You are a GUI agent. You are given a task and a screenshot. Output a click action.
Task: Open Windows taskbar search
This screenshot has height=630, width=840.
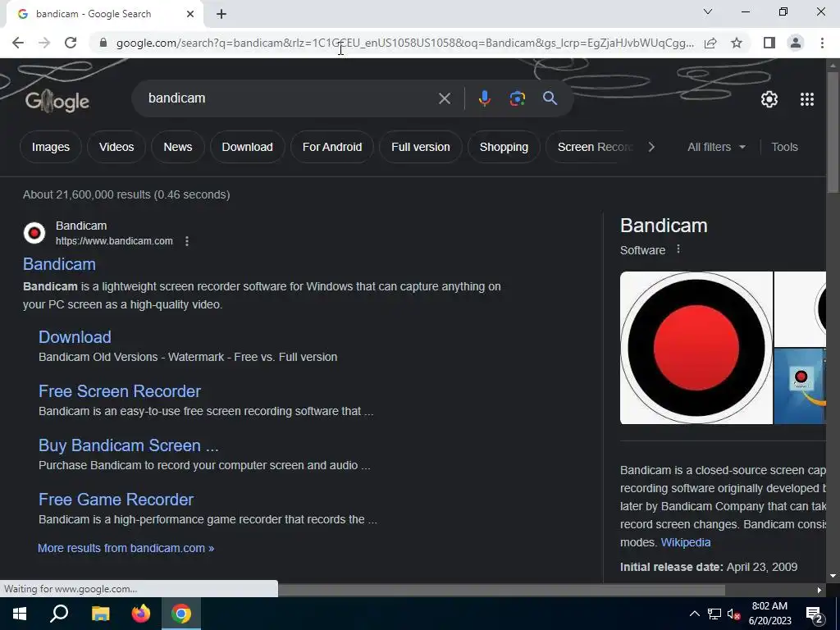tap(59, 614)
